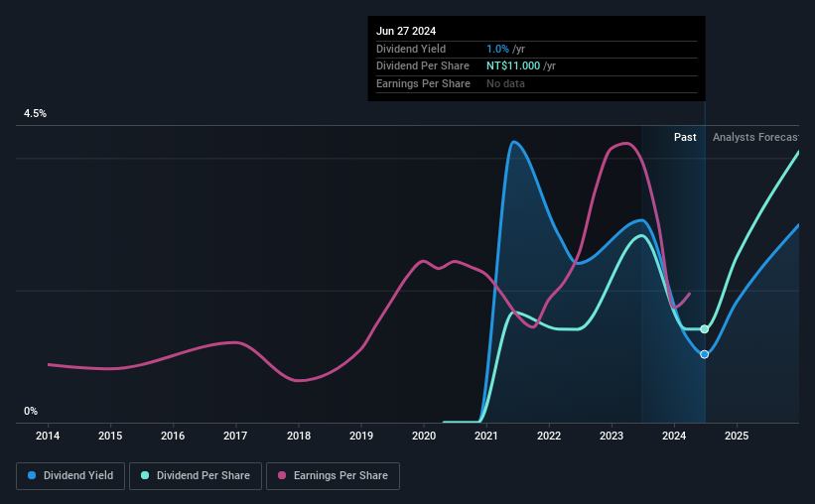This screenshot has height=504, width=815.
Task: Click the tooltip 'Dividend Per Share' row label
Action: coord(423,66)
